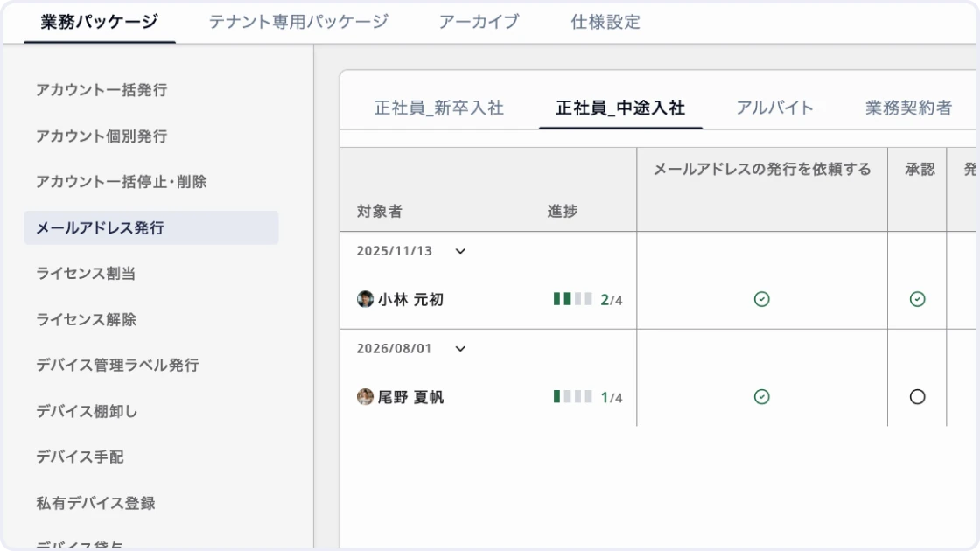
Task: Open デバイス手配 in sidebar
Action: 80,457
